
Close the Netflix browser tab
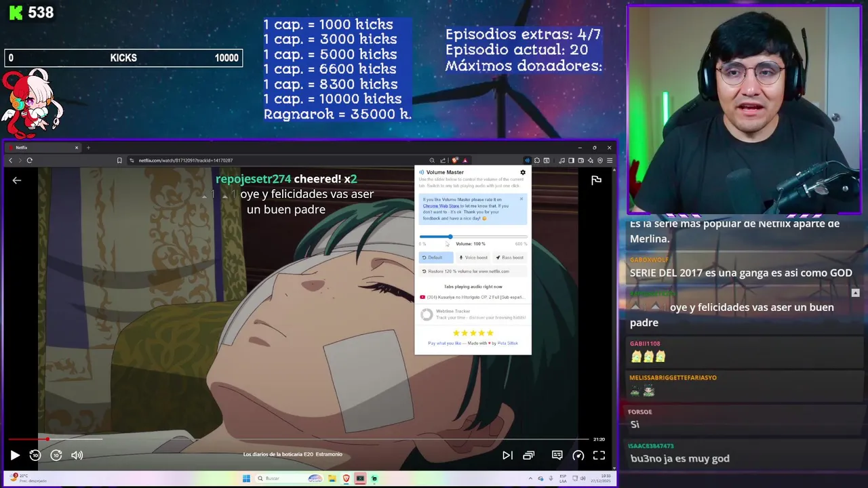(77, 147)
